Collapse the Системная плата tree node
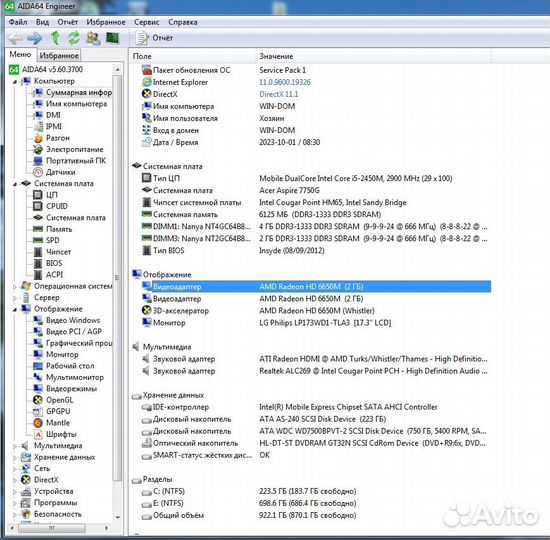Image resolution: width=550 pixels, height=540 pixels. pyautogui.click(x=15, y=184)
